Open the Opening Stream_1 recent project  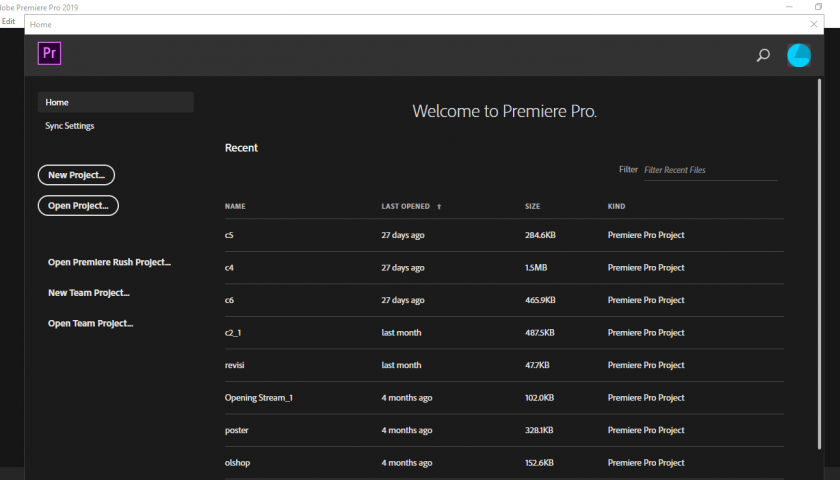click(x=504, y=398)
